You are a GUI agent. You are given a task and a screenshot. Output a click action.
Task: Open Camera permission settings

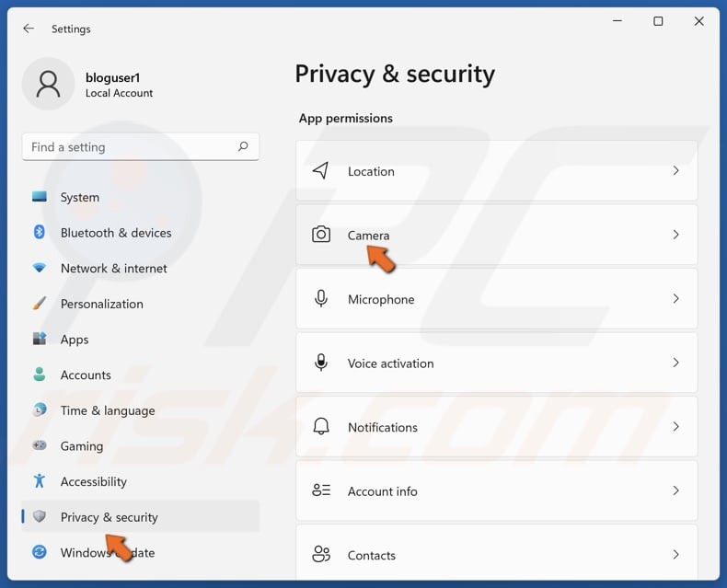click(497, 235)
